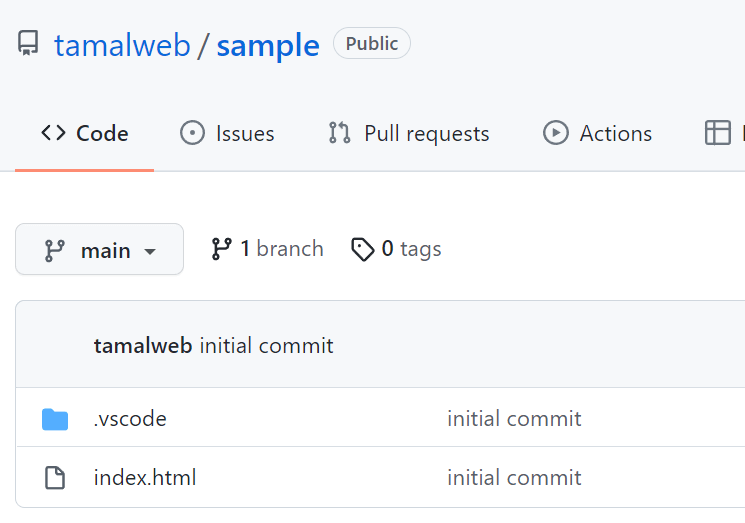Click the main dropdown caret arrow
The width and height of the screenshot is (745, 523).
[150, 251]
